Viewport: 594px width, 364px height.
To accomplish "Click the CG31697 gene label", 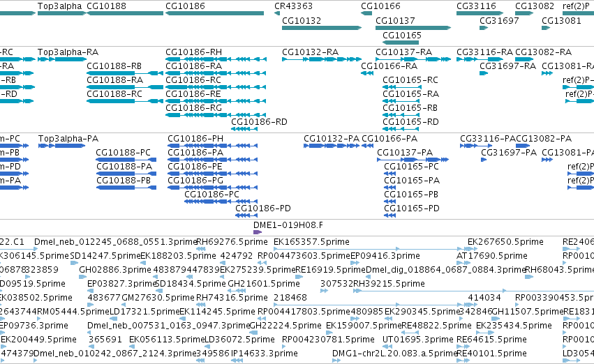I will (499, 20).
